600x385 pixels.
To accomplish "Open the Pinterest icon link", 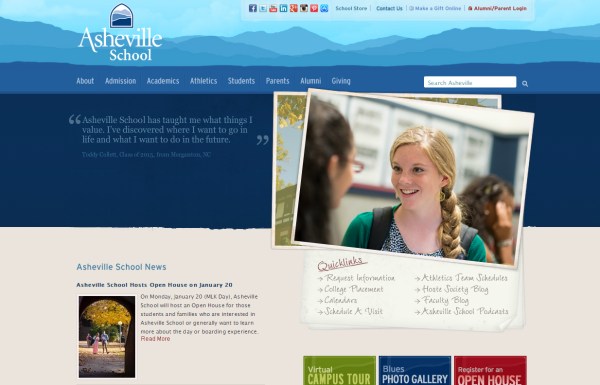I will click(x=314, y=8).
